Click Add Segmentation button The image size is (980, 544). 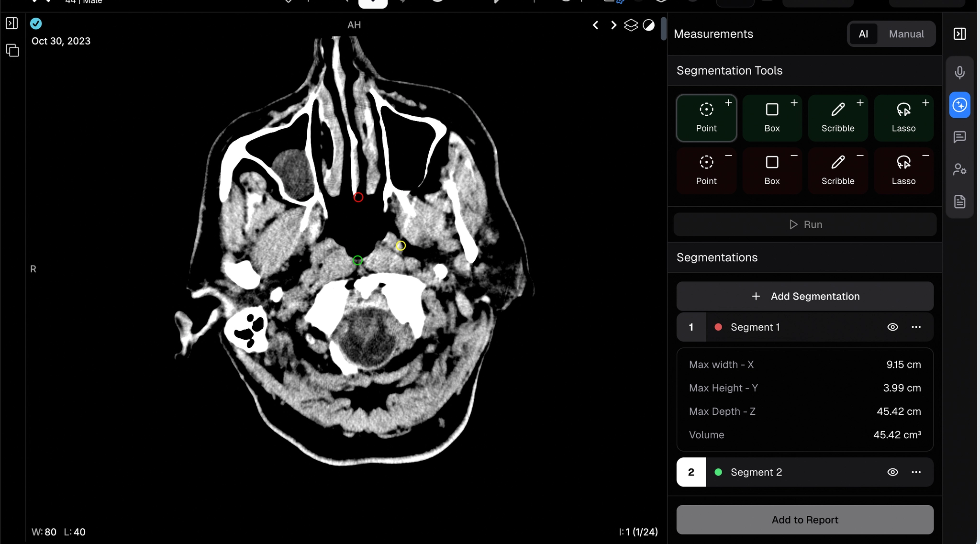pyautogui.click(x=805, y=296)
